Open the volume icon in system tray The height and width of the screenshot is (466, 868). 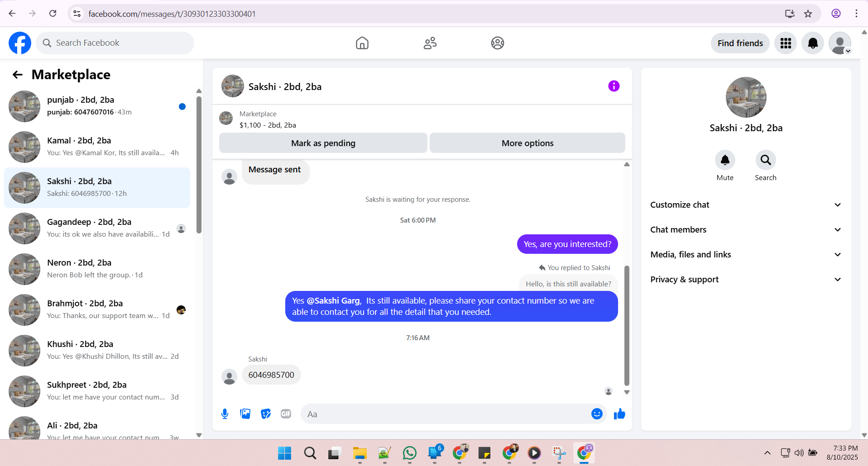799,453
